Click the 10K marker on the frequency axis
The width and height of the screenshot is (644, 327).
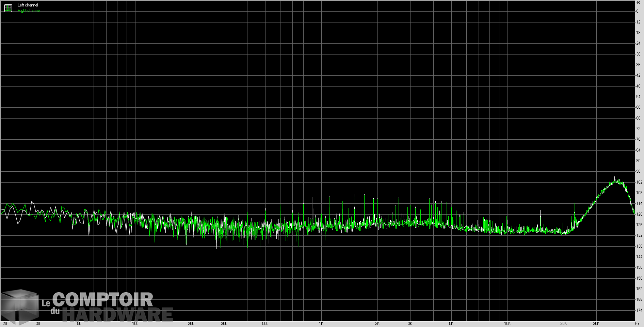(507, 324)
